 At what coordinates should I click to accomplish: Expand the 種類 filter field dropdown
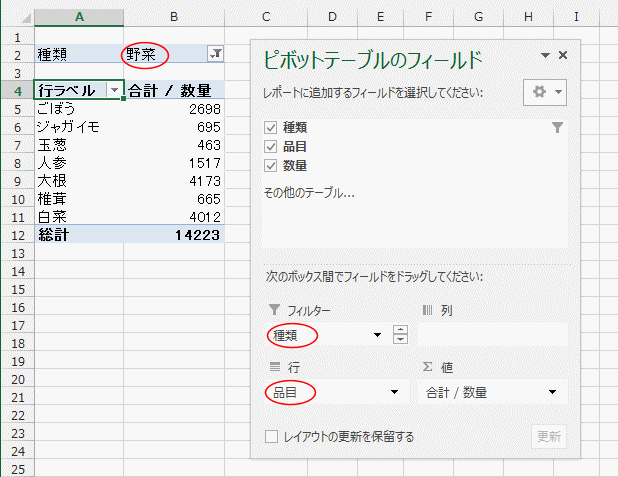(377, 335)
